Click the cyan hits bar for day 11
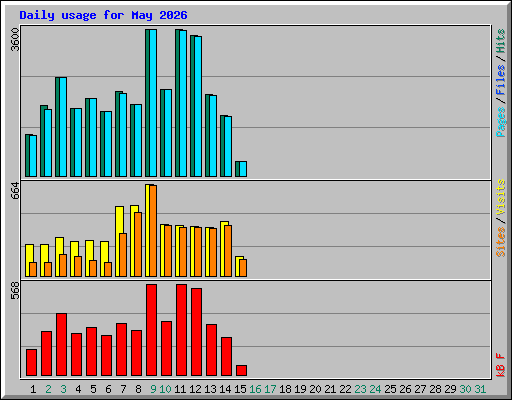This screenshot has height=400, width=512. [183, 103]
